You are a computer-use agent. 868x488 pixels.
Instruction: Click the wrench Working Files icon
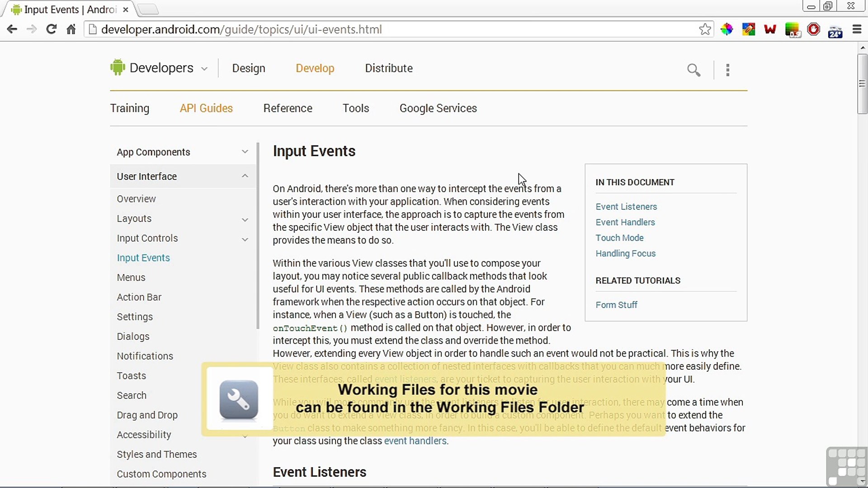pyautogui.click(x=239, y=399)
